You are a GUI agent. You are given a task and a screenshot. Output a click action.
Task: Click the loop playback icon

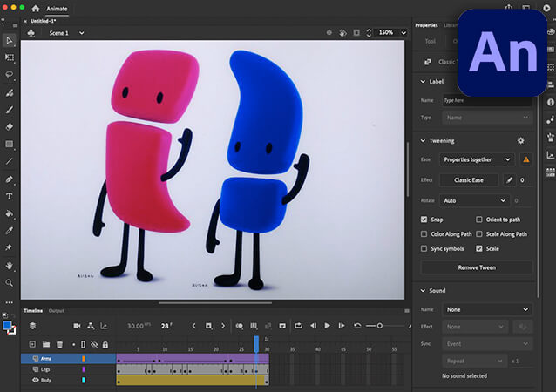coord(298,326)
